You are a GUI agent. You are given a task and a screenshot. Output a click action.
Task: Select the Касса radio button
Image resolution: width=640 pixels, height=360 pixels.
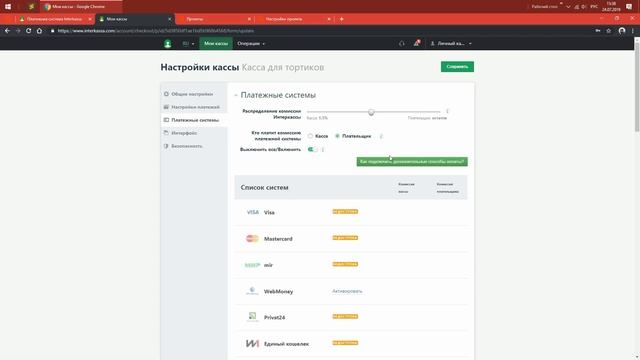(310, 136)
